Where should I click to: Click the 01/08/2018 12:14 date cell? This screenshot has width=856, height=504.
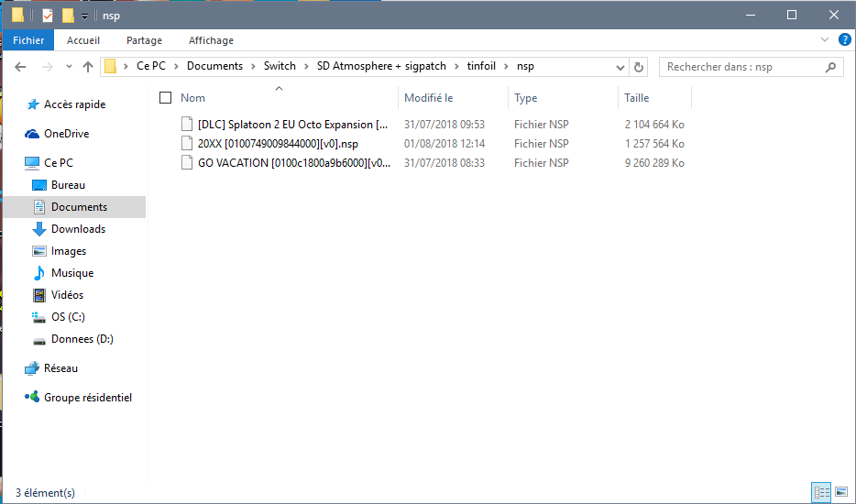444,144
